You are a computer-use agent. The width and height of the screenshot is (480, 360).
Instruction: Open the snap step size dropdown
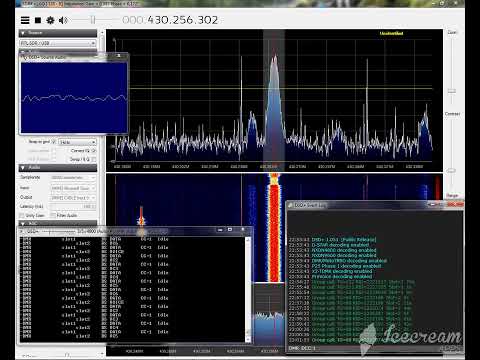(77, 142)
